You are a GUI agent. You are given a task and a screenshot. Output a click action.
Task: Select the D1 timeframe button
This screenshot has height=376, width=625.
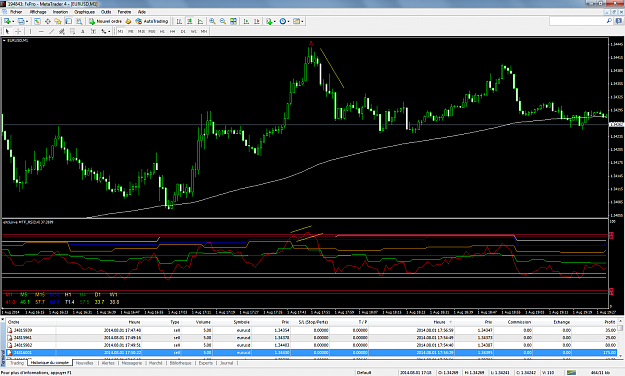tap(183, 31)
